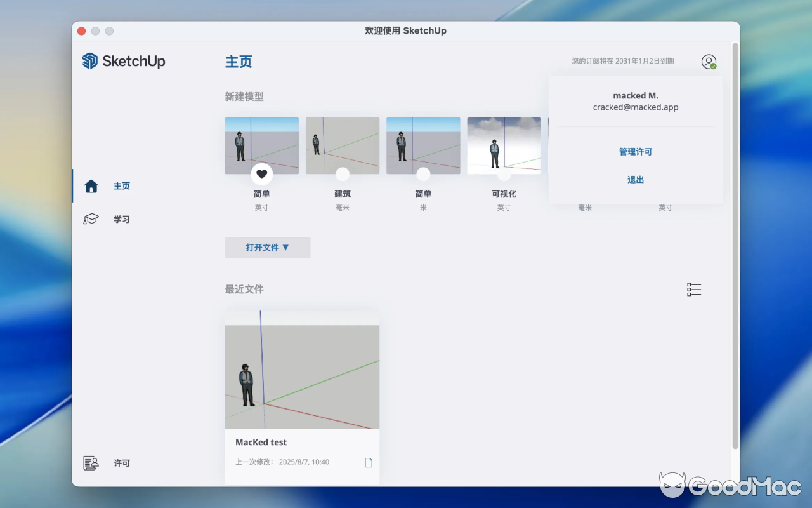Open the MacKed test recent file thumbnail
The height and width of the screenshot is (508, 812).
tap(302, 375)
